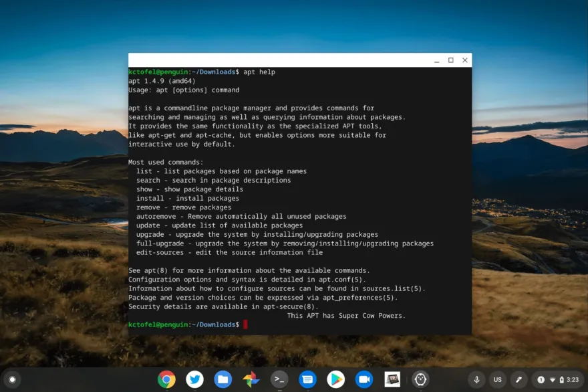Open Google Photos
This screenshot has height=392, width=588.
click(251, 379)
